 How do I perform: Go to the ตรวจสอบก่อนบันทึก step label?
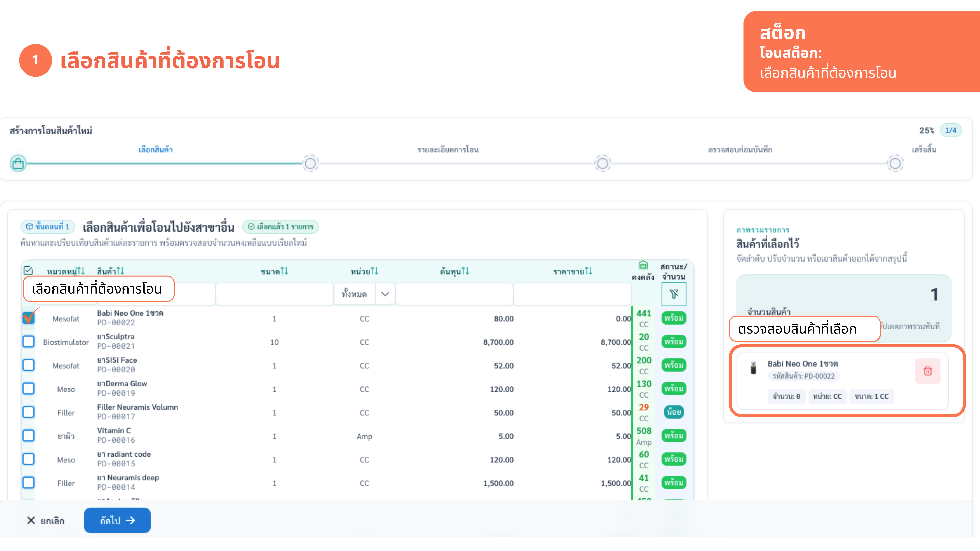coord(740,150)
